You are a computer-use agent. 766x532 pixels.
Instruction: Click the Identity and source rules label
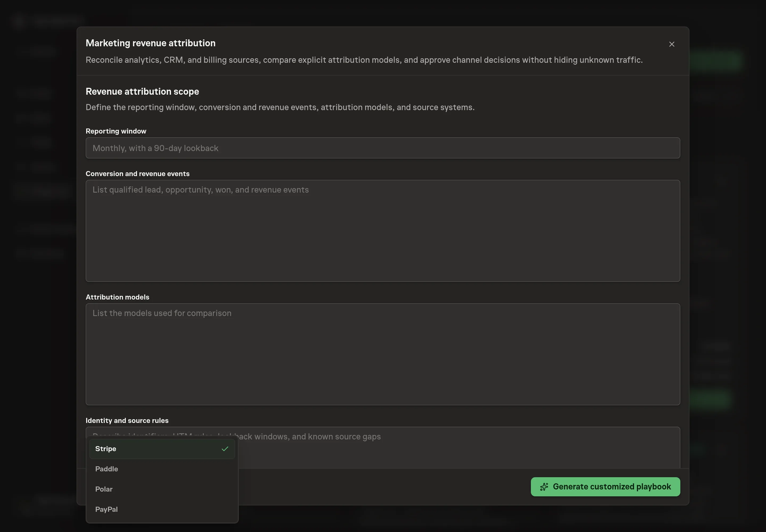pyautogui.click(x=127, y=420)
